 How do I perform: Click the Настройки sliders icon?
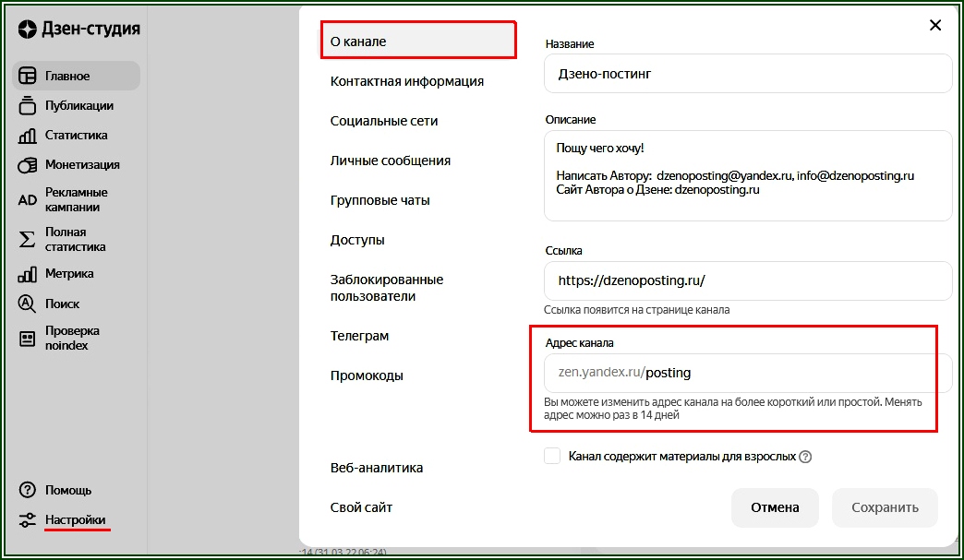[27, 519]
